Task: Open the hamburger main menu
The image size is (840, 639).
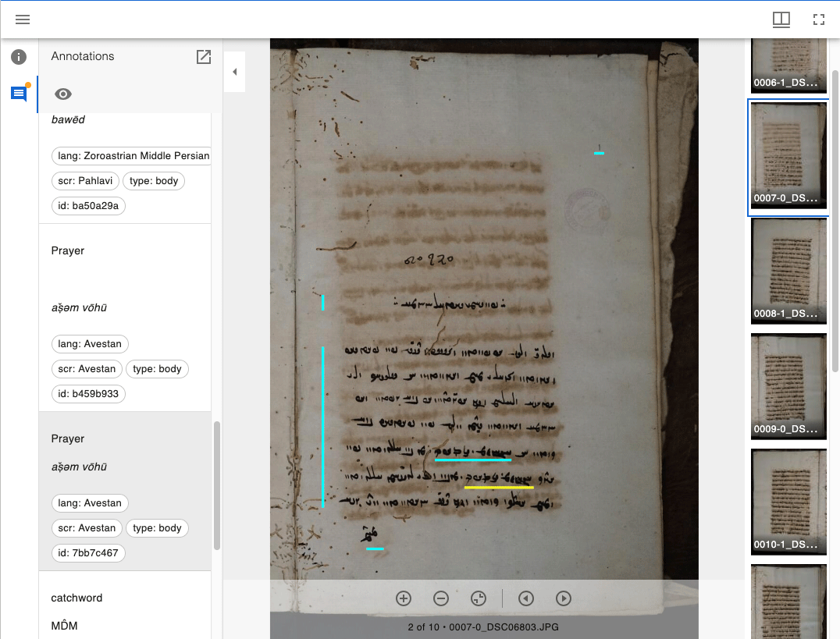Action: coord(23,20)
